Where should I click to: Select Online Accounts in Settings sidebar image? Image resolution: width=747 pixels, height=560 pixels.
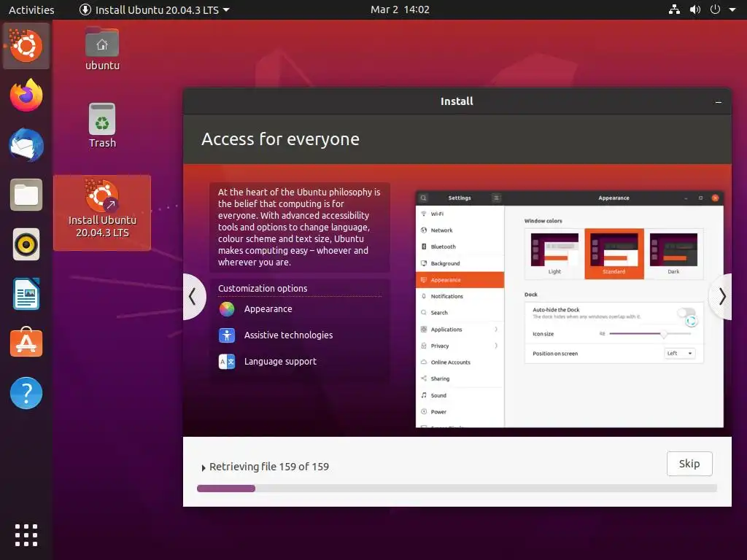460,362
